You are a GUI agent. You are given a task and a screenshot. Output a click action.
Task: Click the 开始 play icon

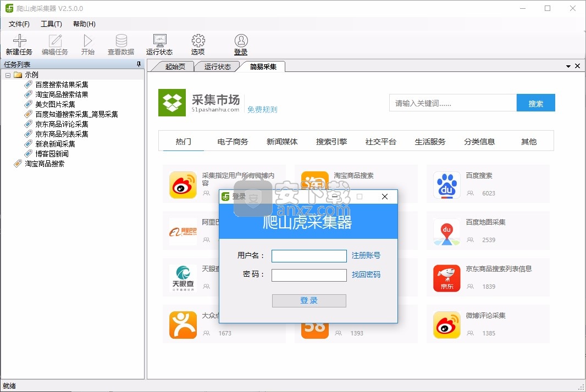(x=88, y=40)
